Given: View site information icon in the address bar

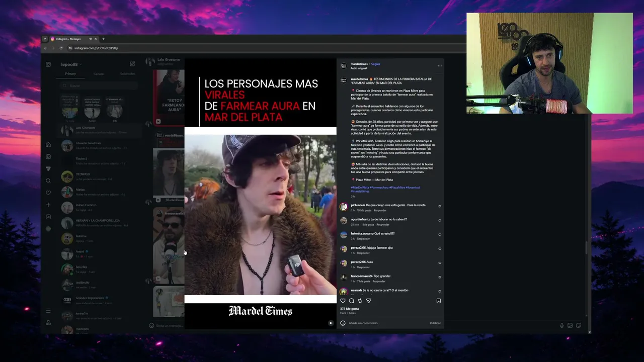Looking at the screenshot, I should click(x=70, y=48).
